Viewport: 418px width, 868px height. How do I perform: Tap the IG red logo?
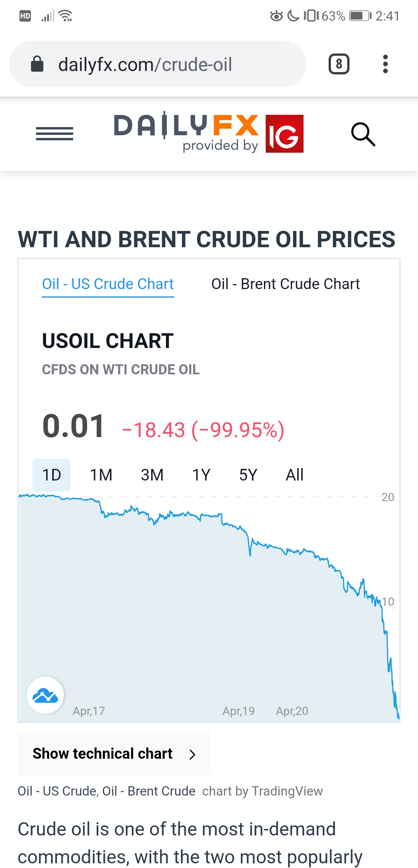click(x=284, y=134)
